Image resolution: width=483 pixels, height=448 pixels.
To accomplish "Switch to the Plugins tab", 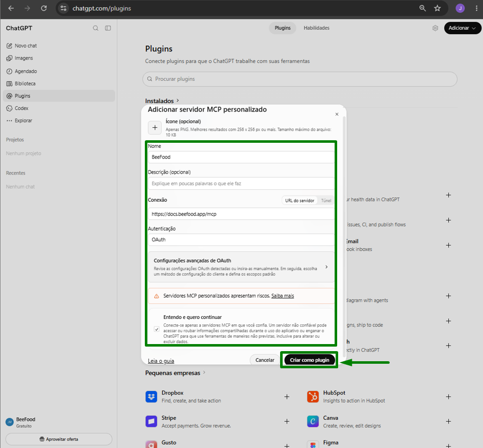I will pyautogui.click(x=283, y=28).
